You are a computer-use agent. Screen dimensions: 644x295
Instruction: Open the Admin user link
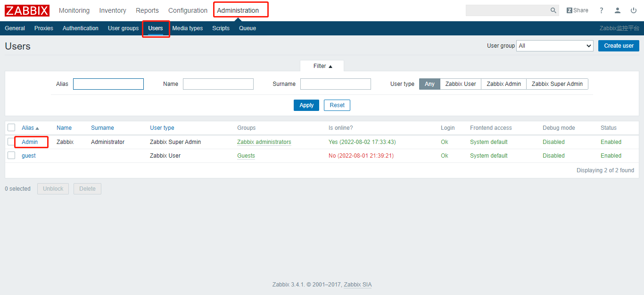point(30,142)
